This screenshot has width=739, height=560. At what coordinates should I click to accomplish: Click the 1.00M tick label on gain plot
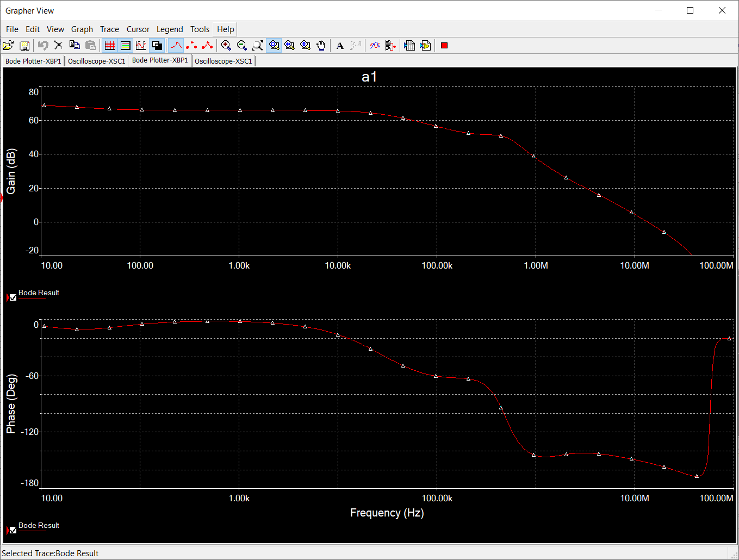pyautogui.click(x=536, y=265)
